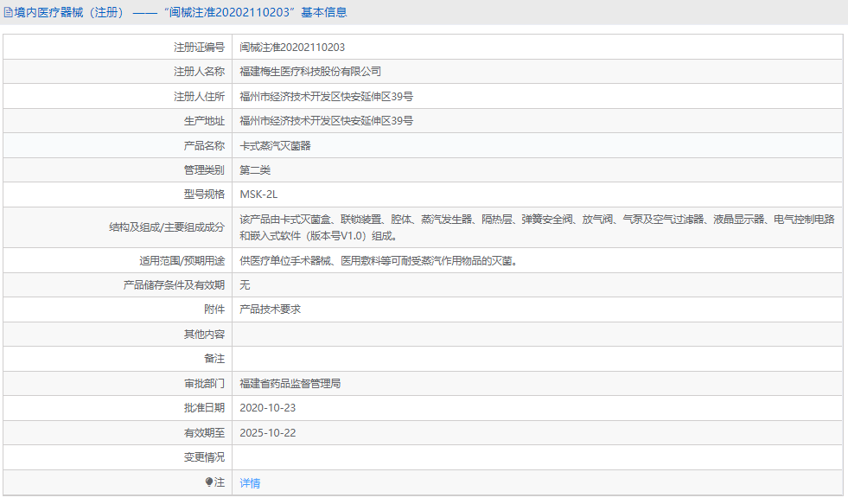Click the 批准日期 label
This screenshot has height=504, width=848.
click(204, 408)
